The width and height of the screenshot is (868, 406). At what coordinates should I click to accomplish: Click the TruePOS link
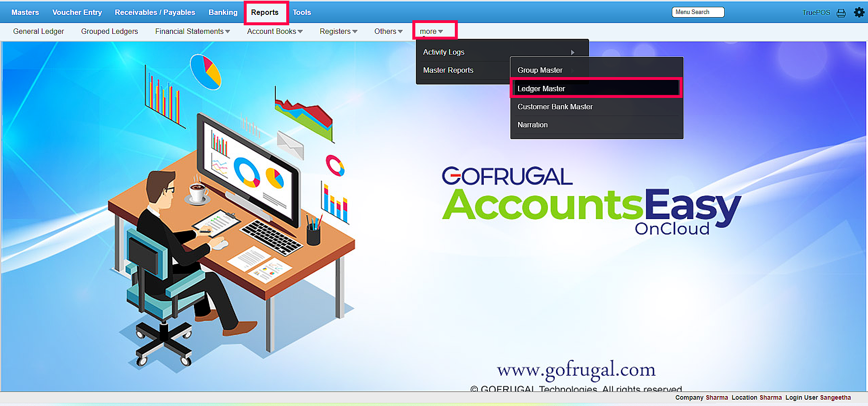point(816,13)
